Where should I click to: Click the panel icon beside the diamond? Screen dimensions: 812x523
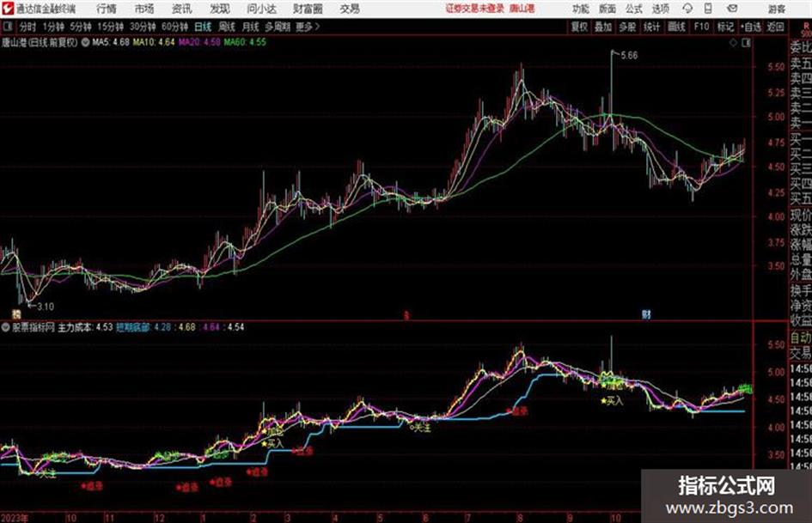click(x=746, y=43)
